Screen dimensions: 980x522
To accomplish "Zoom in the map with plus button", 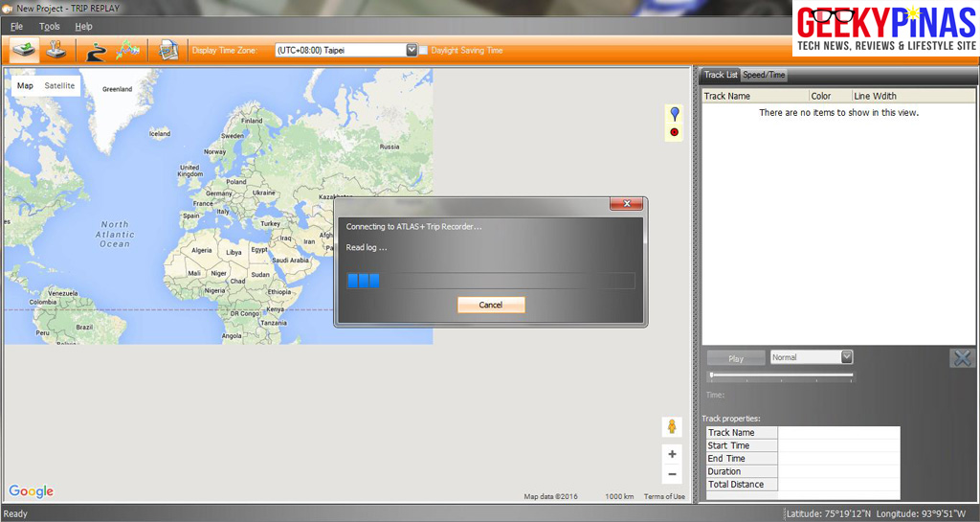I will [672, 455].
